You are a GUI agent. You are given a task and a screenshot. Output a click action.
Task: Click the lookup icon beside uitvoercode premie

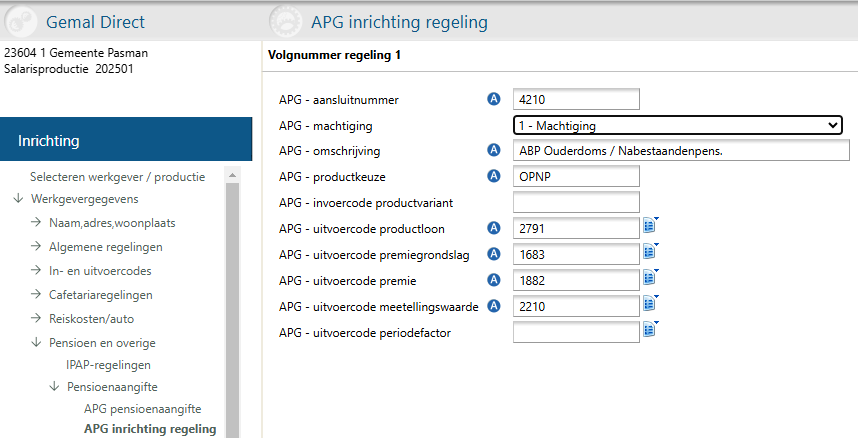coord(650,278)
